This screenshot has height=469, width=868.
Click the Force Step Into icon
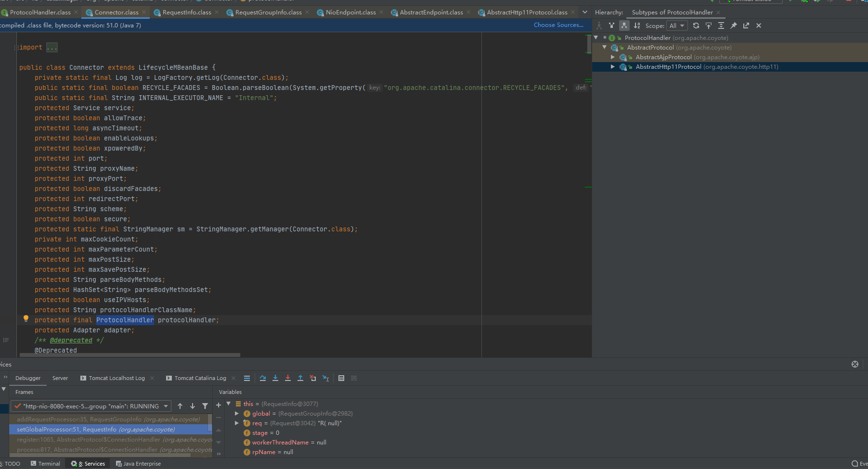click(x=288, y=378)
